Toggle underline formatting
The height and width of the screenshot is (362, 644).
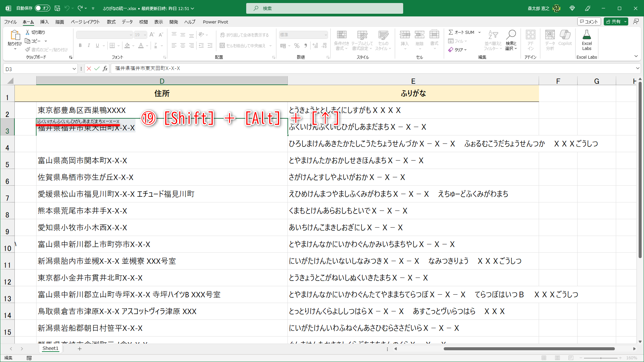coord(97,45)
